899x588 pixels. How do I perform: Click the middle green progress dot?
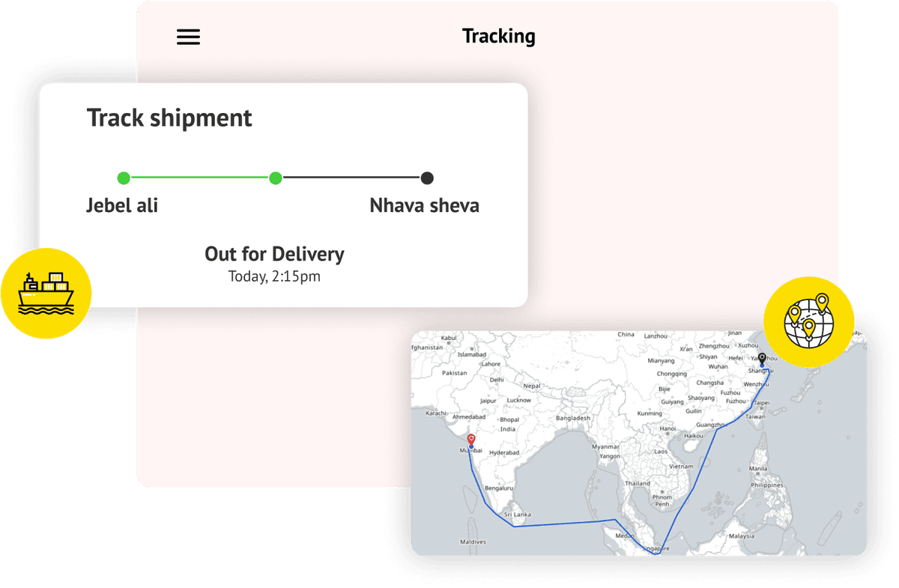tap(276, 178)
